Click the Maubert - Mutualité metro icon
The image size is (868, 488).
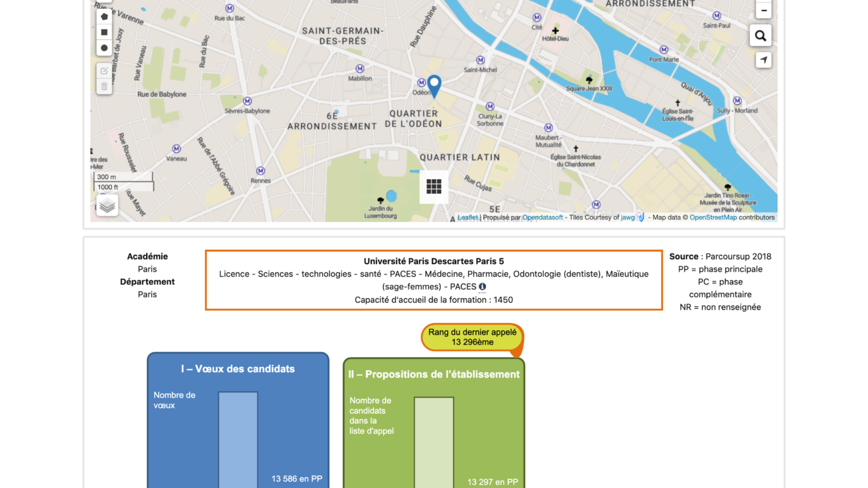tap(548, 127)
